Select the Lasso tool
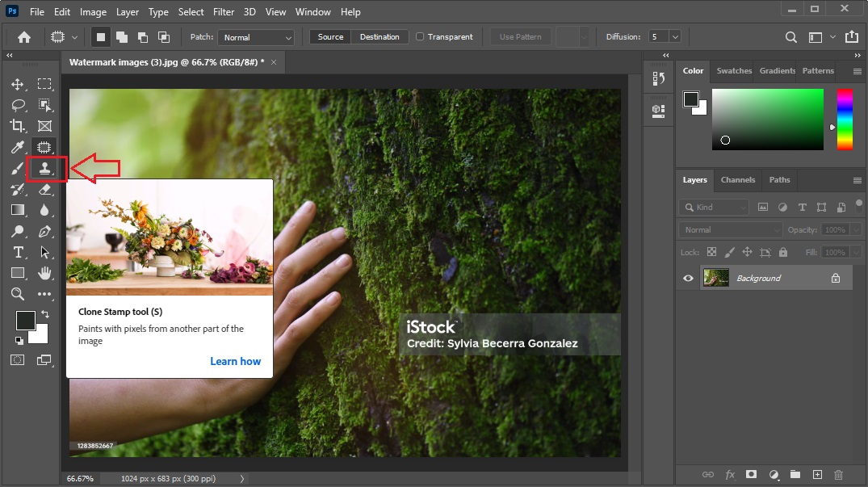The width and height of the screenshot is (868, 487). coord(18,105)
